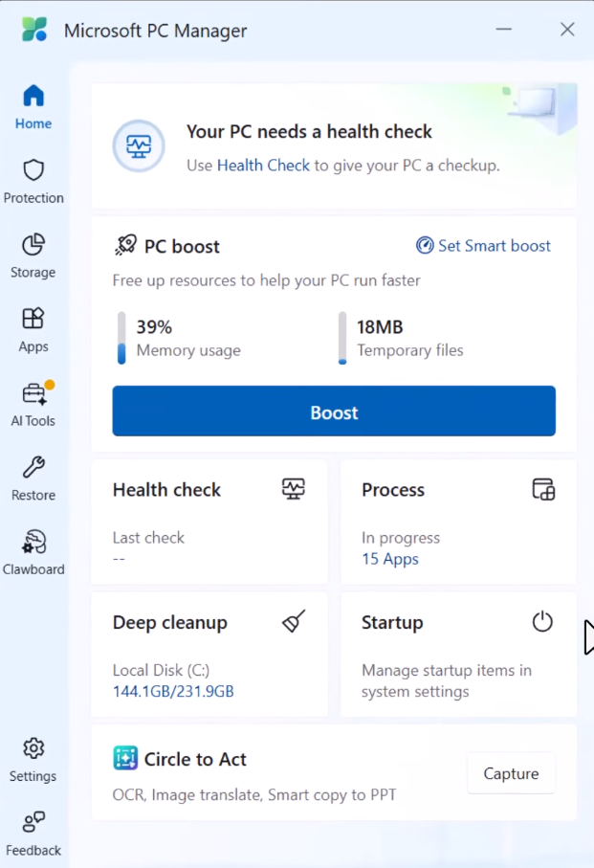Image resolution: width=594 pixels, height=868 pixels.
Task: Open Feedback icon in sidebar
Action: 33,822
